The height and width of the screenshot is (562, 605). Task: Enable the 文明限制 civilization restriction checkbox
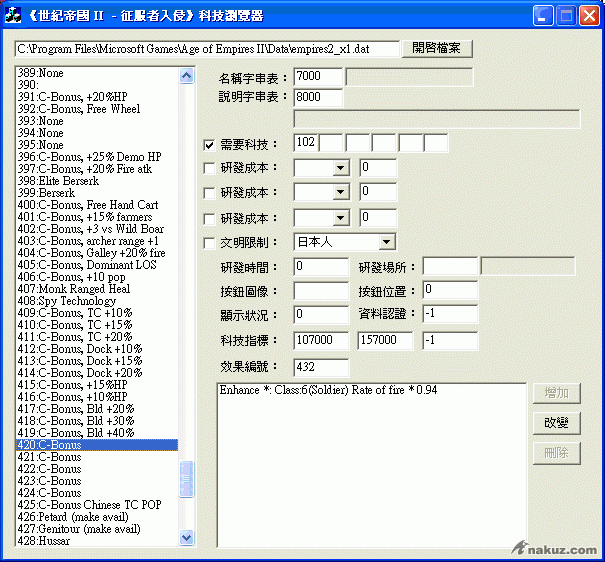[x=209, y=243]
